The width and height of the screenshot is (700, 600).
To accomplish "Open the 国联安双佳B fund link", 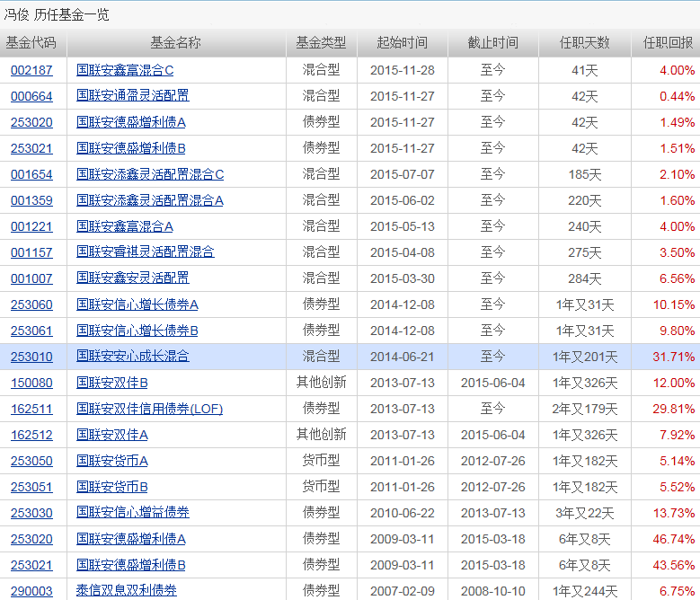I will click(112, 383).
